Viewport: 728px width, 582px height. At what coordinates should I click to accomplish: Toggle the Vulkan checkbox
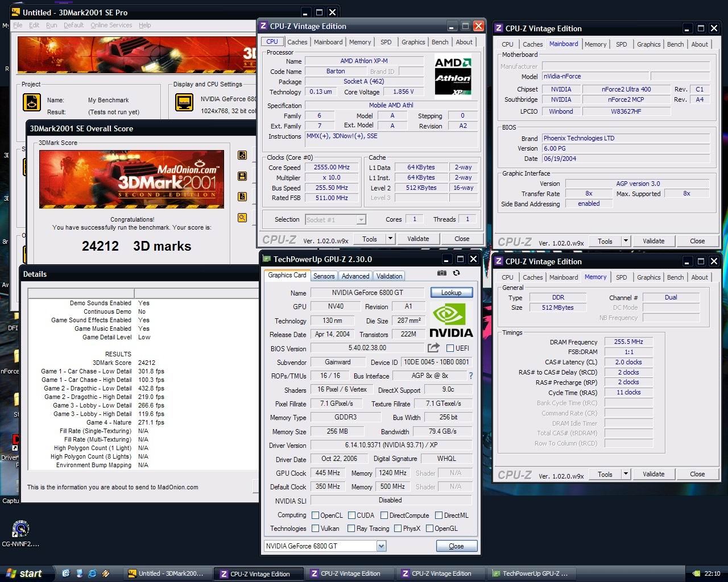[x=315, y=529]
